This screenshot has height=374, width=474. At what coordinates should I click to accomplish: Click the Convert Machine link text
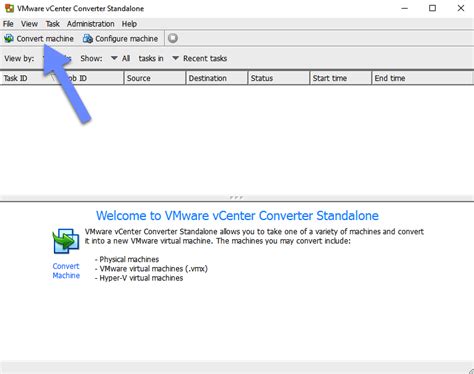coord(66,271)
